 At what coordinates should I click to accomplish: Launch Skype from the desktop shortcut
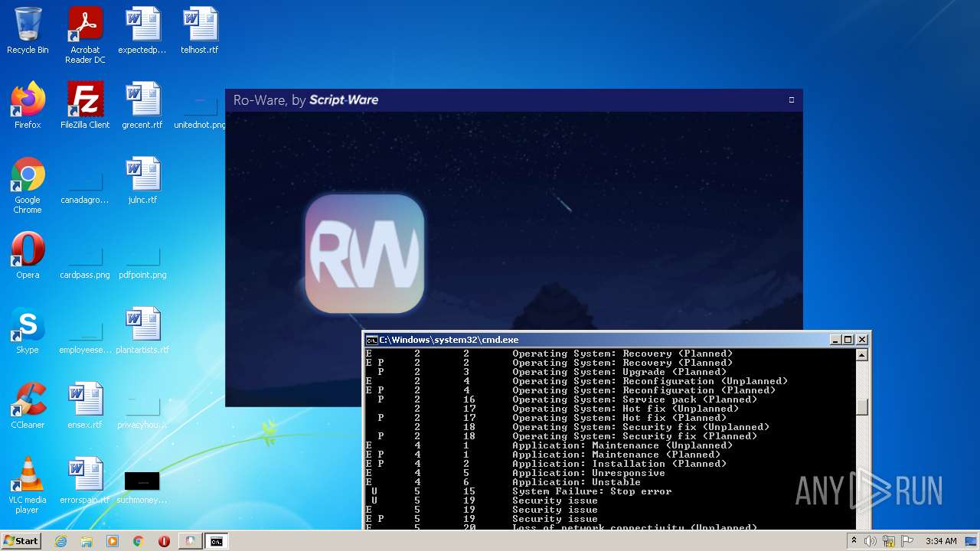(x=28, y=331)
